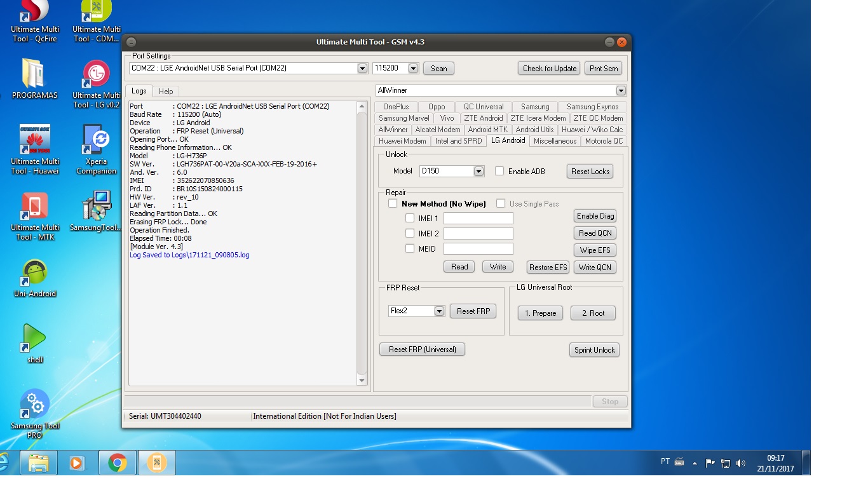
Task: Select Ultimate Multi Tool taskbar button
Action: (157, 463)
